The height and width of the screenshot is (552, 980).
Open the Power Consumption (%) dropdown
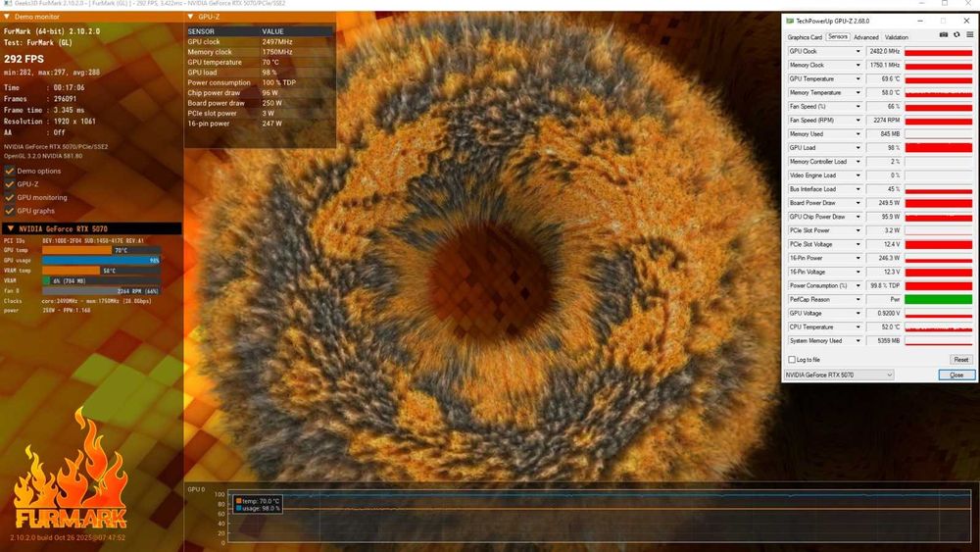(857, 285)
